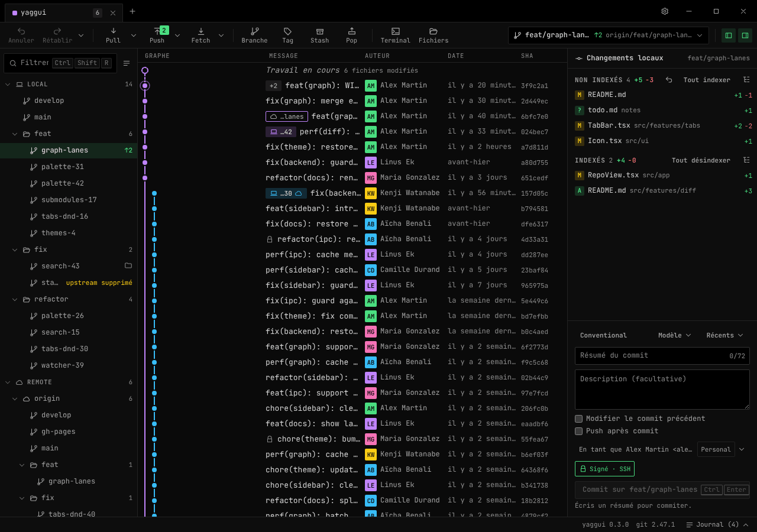Select the develop local branch

click(x=69, y=100)
